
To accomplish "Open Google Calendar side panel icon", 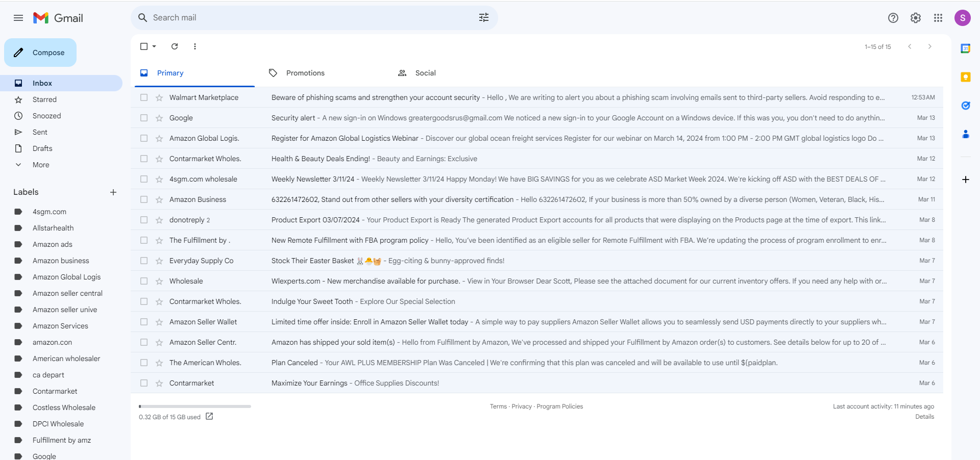I will pos(966,48).
